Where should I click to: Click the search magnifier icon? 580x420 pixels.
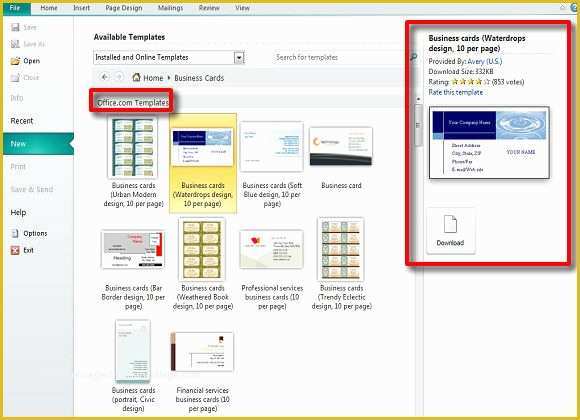(414, 57)
